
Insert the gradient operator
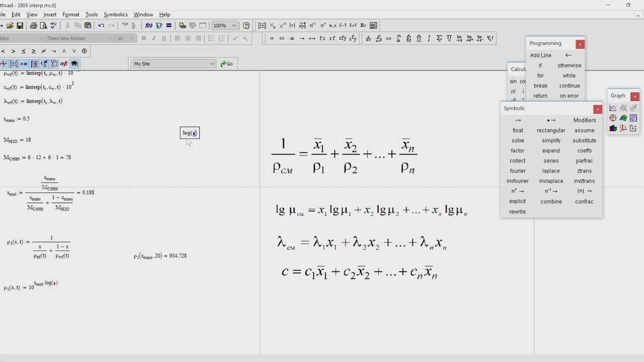pos(490,39)
